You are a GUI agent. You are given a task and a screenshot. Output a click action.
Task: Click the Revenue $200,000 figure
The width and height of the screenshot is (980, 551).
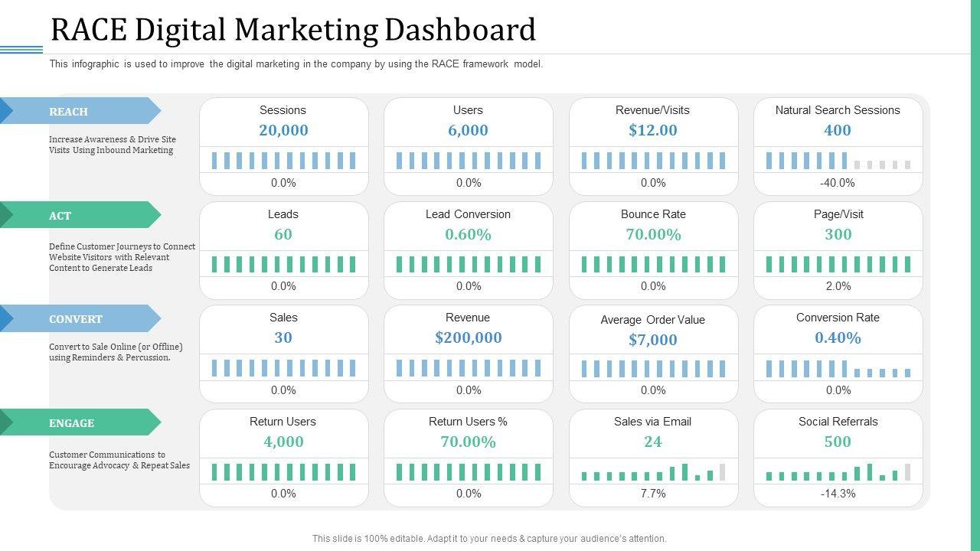point(468,337)
